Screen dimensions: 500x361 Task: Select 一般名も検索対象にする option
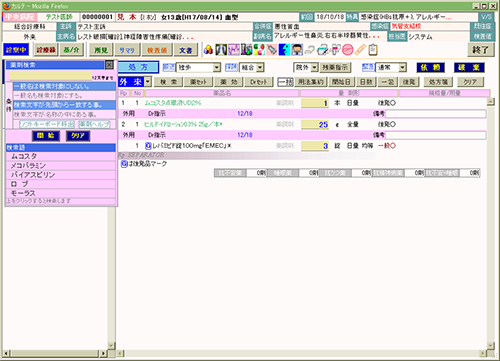[x=64, y=96]
